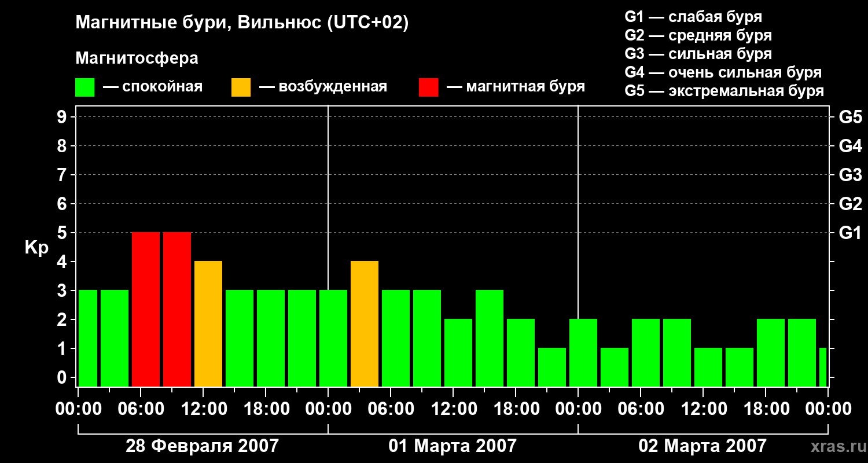Click the 'G4' label on the right axis

850,146
